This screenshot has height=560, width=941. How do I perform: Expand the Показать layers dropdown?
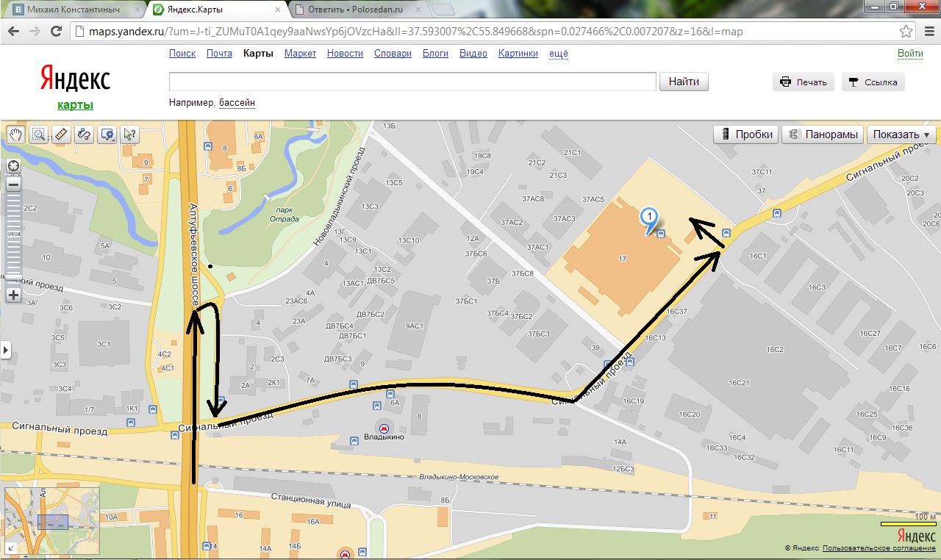tap(901, 134)
